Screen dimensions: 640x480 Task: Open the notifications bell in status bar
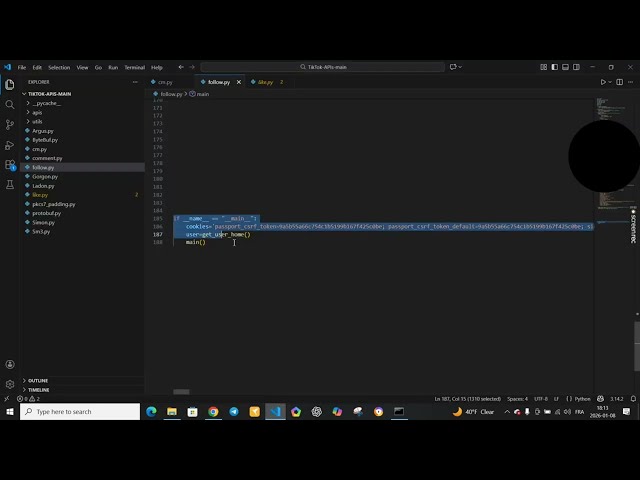tap(633, 399)
